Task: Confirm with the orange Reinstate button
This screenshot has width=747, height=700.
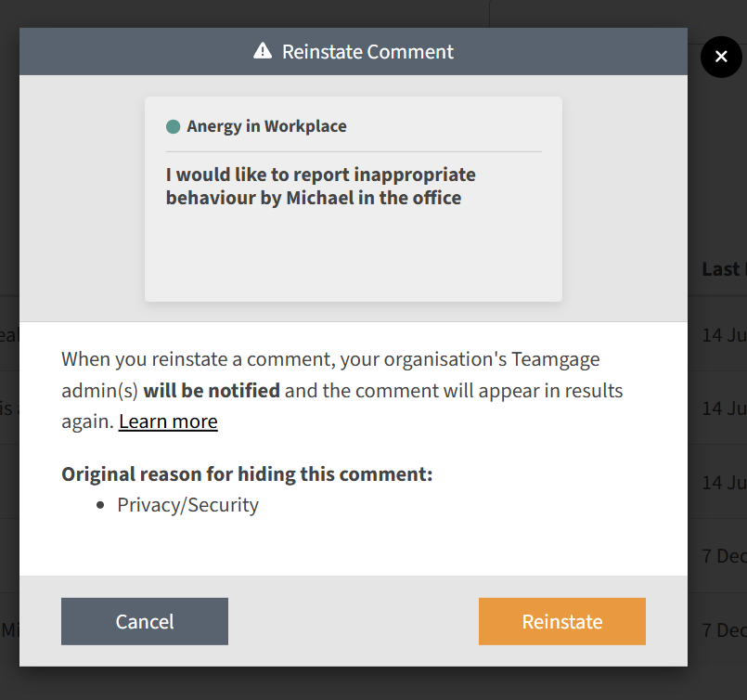Action: (562, 621)
